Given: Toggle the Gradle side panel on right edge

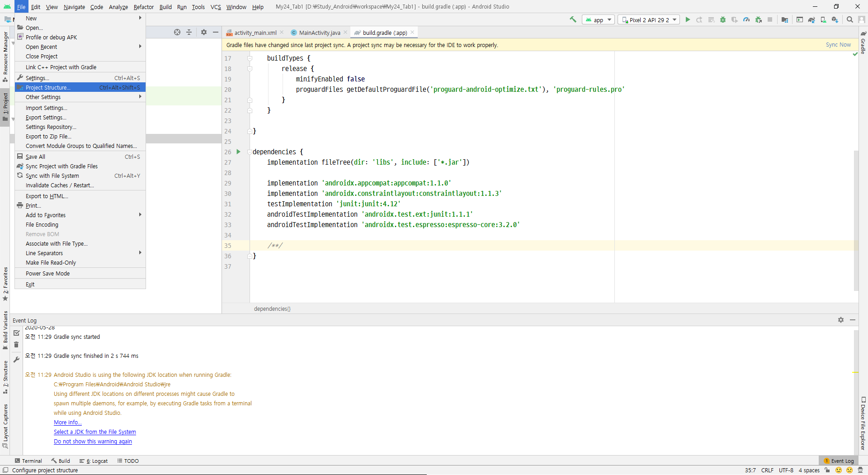Looking at the screenshot, I should [x=863, y=43].
